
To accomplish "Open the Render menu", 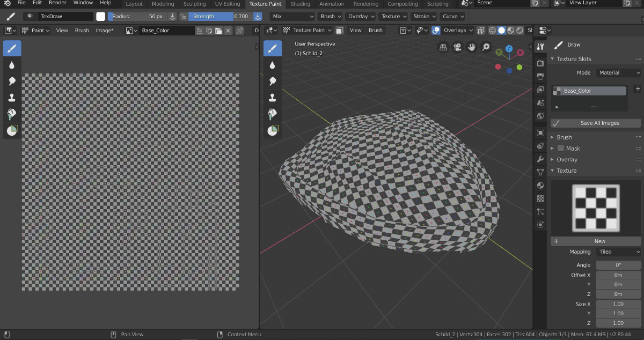I will click(57, 4).
